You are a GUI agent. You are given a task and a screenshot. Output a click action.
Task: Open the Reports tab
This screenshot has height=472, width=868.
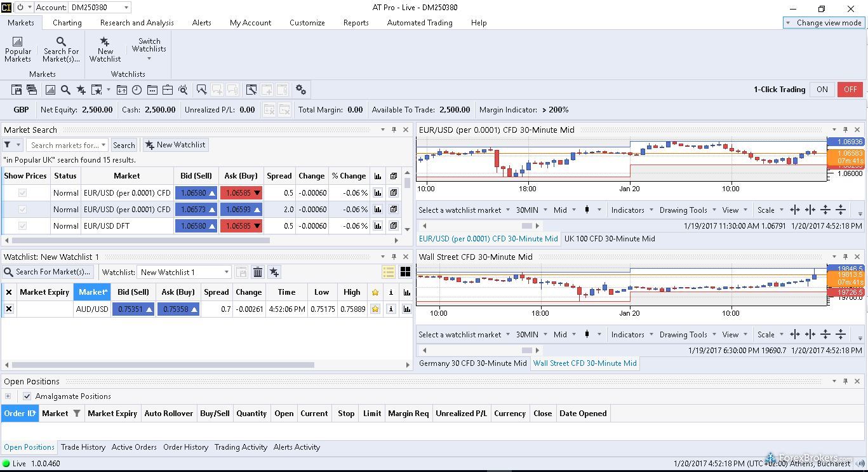click(x=356, y=22)
